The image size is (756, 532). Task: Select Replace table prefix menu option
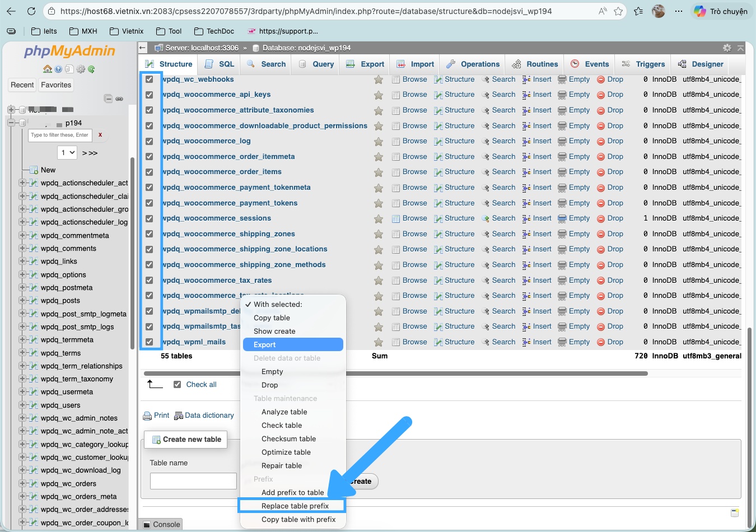point(295,506)
